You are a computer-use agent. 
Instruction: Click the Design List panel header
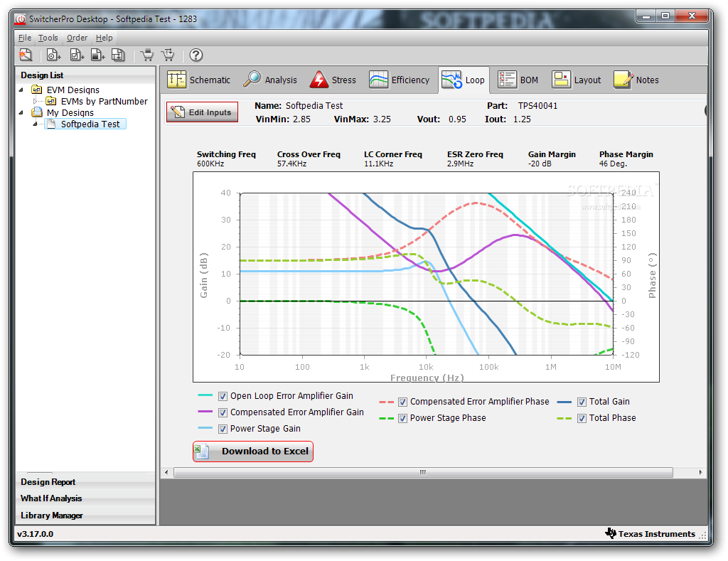click(85, 75)
